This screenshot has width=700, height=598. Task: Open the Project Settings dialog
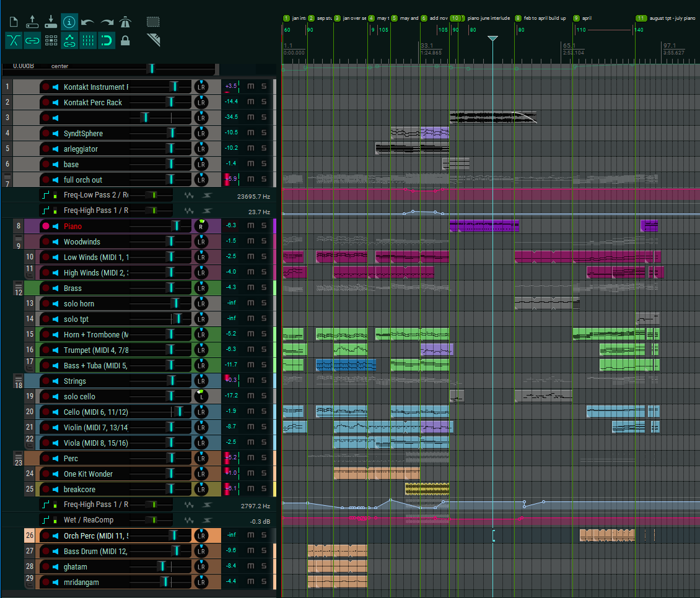tap(69, 22)
